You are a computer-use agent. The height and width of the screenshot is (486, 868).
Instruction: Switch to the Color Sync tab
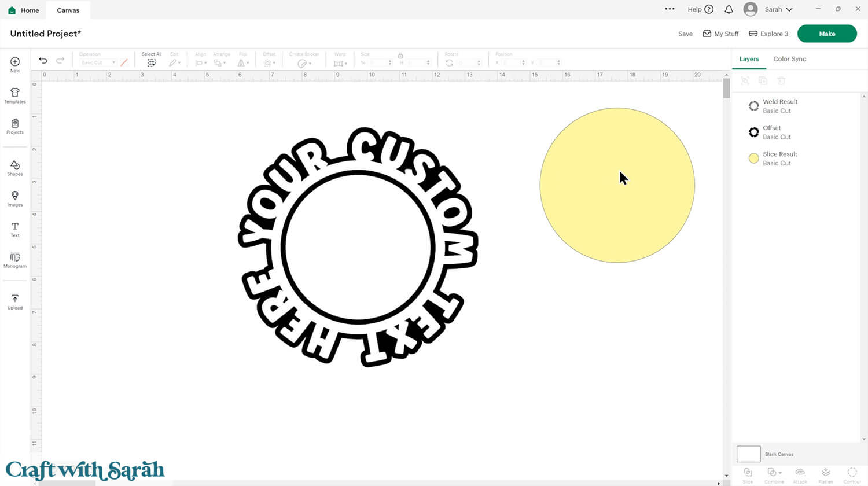[x=789, y=59]
